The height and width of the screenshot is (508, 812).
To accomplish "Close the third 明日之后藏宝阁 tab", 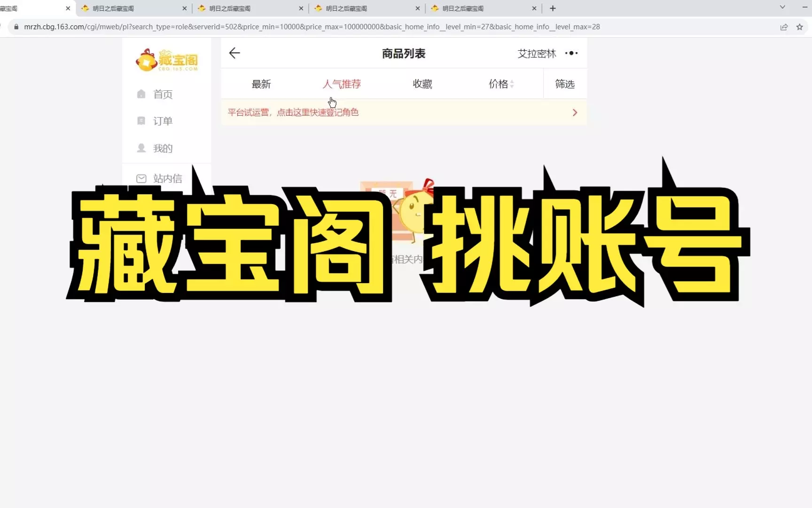I will (x=301, y=8).
